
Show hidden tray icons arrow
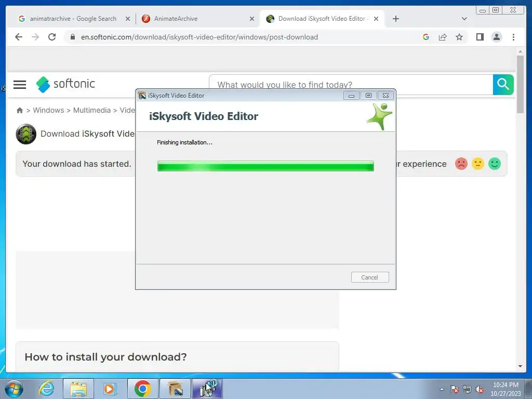pos(442,389)
